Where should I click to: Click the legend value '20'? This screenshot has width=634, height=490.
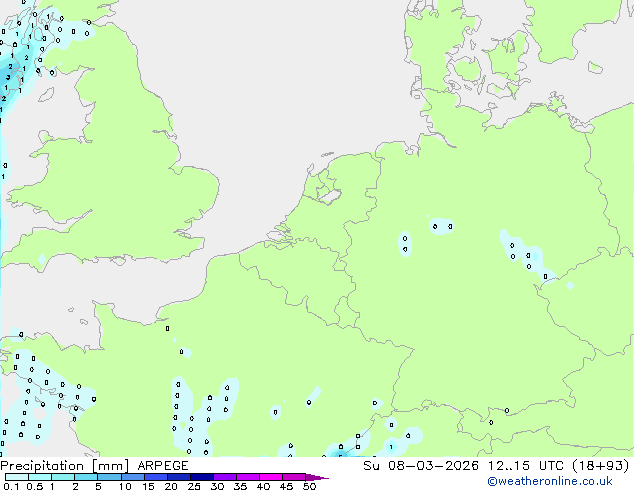pos(171,486)
